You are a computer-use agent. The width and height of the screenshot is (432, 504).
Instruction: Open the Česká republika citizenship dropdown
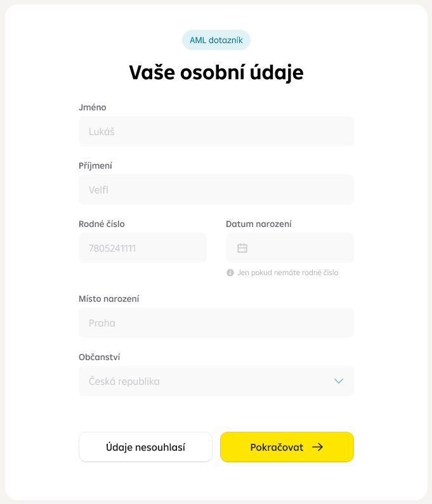point(216,381)
